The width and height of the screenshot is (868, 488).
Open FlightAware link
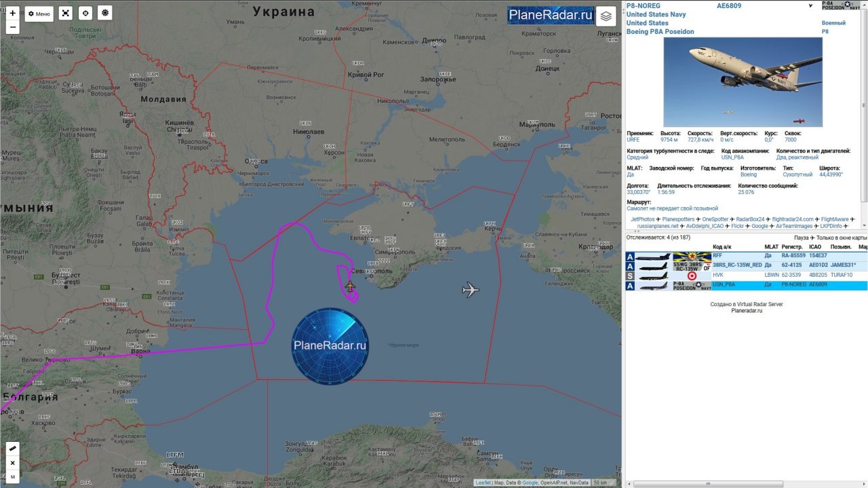click(835, 219)
